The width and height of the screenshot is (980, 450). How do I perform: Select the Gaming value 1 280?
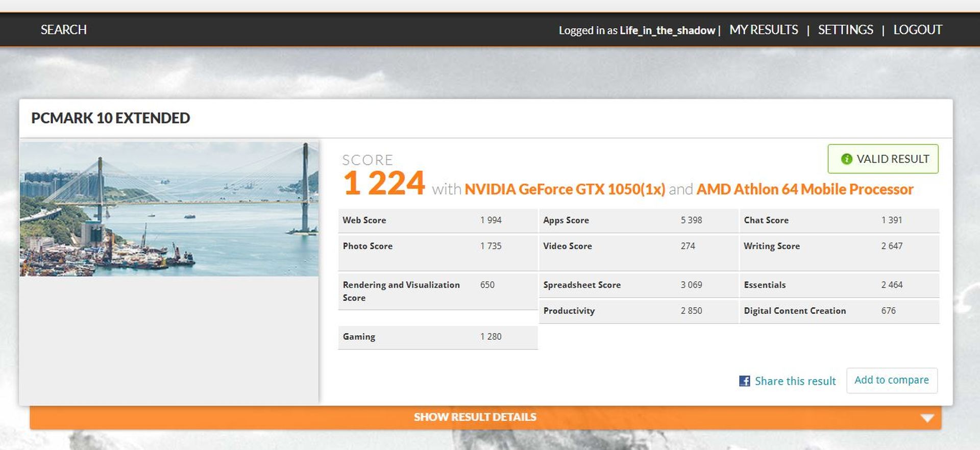(491, 337)
